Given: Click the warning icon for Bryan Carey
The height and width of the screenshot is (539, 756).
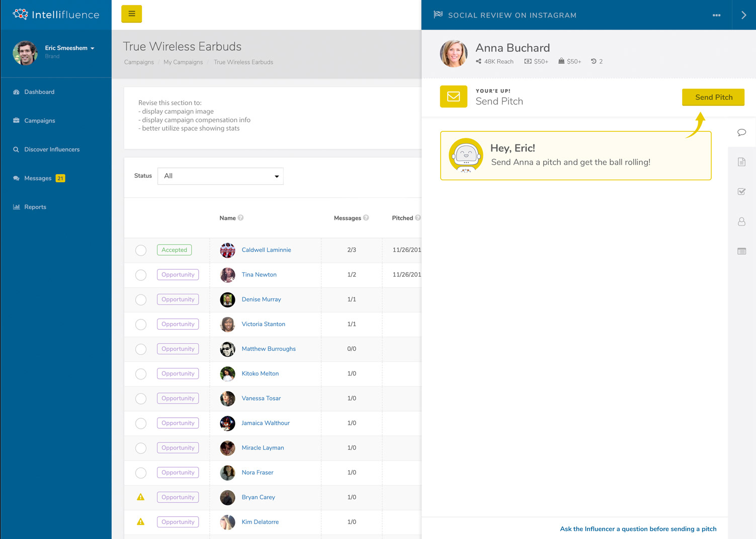Looking at the screenshot, I should [x=141, y=497].
